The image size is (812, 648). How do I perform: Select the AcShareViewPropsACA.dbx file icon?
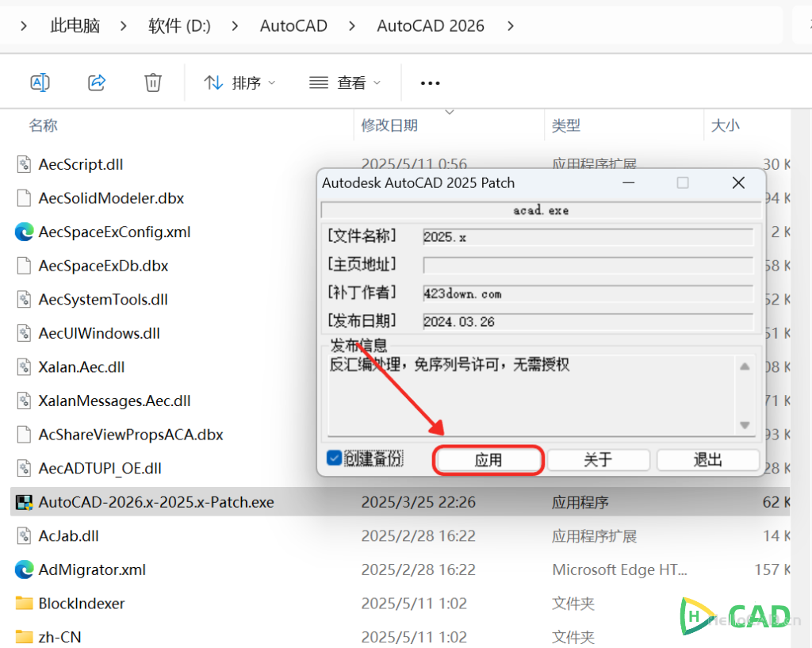click(24, 434)
